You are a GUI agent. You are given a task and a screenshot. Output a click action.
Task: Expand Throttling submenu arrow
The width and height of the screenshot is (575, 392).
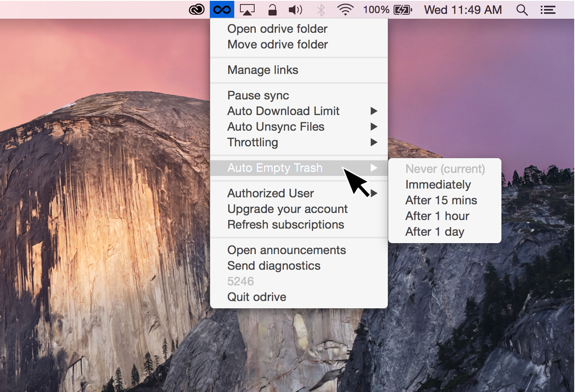pyautogui.click(x=374, y=142)
